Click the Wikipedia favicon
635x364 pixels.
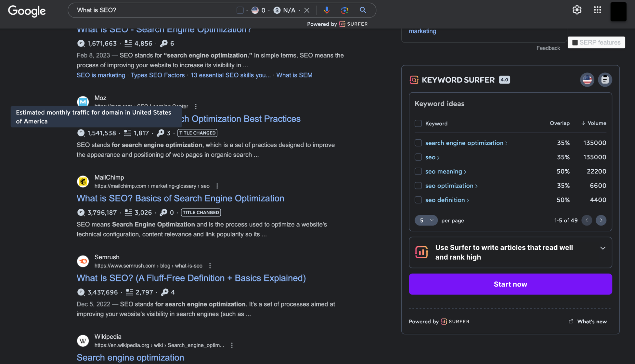click(83, 341)
